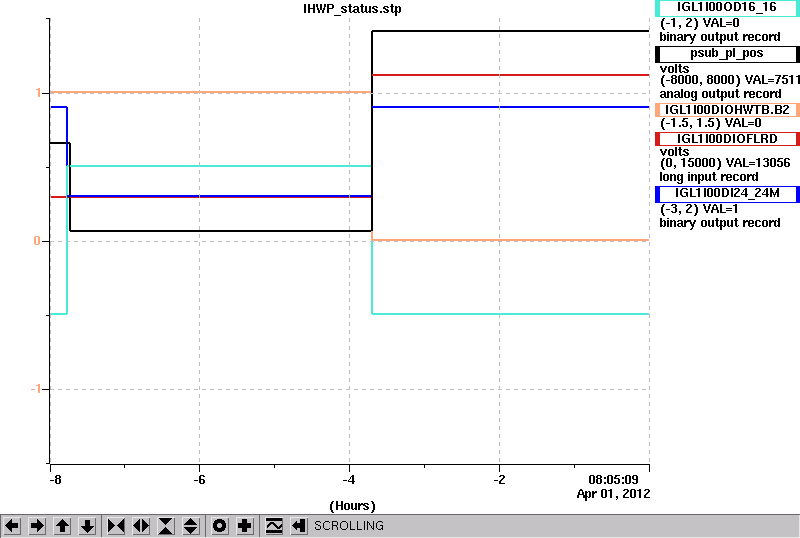Click the waveform graph refresh icon

click(x=274, y=526)
